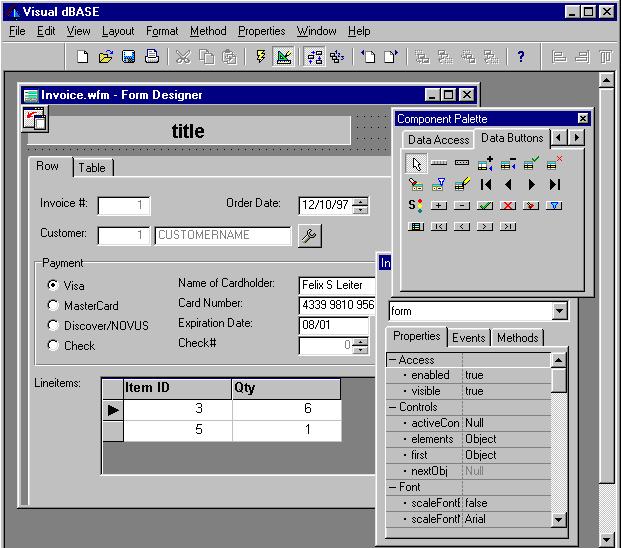The width and height of the screenshot is (621, 548).
Task: Click the main window vertical scrollbar up arrow
Action: click(x=606, y=80)
